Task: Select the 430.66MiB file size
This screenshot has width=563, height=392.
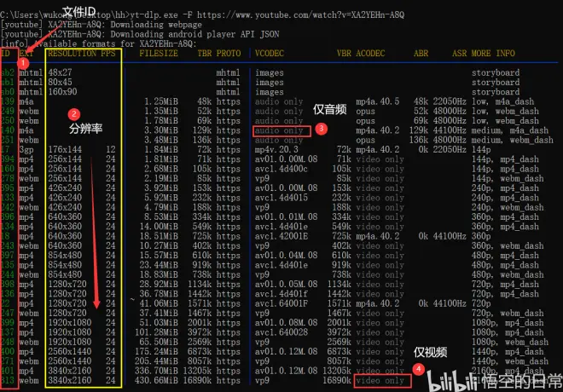Action: [156, 381]
